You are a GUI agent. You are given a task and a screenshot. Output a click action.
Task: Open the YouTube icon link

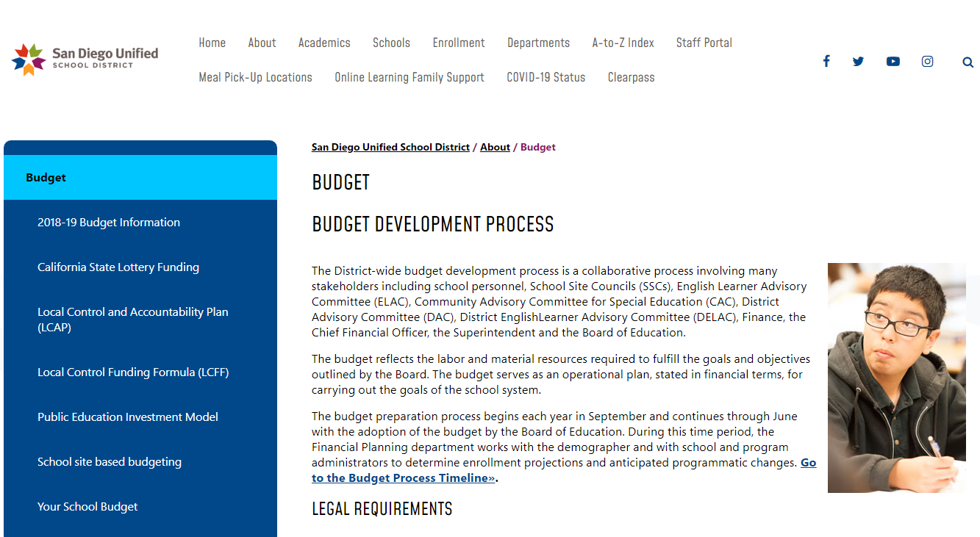[893, 62]
